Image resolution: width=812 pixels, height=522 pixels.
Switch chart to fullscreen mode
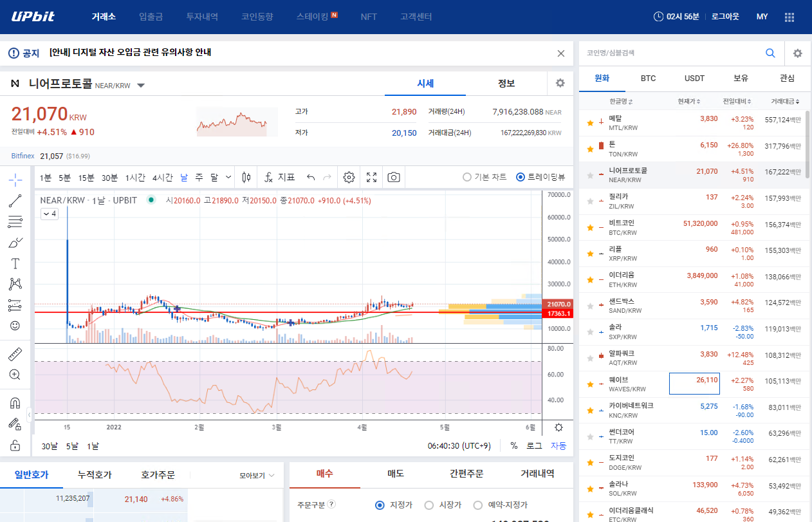pos(371,177)
